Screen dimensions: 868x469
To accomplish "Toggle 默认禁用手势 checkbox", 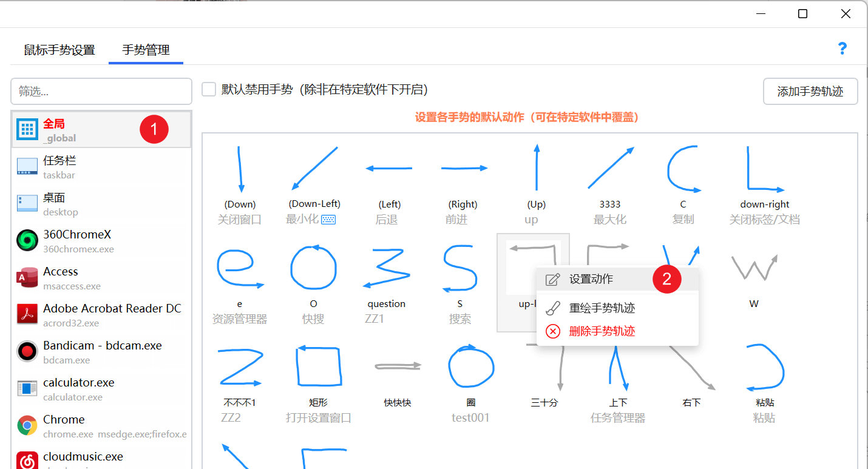I will 209,90.
